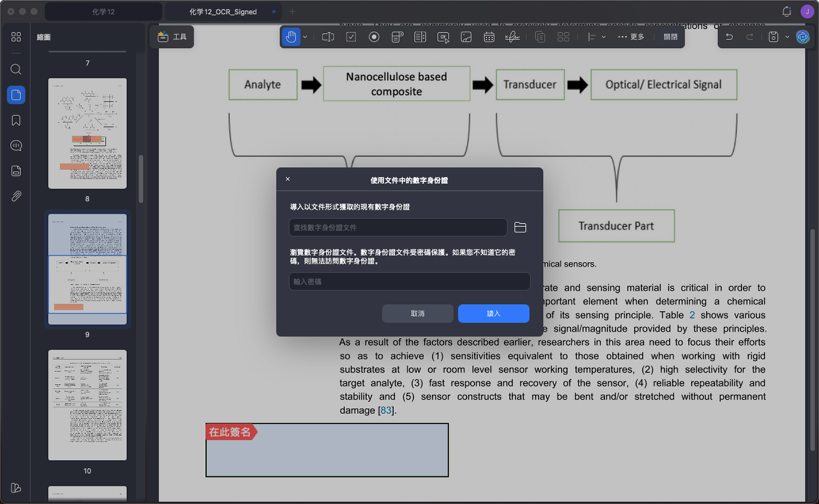Screen dimensions: 819x504
Task: Select the digital signature field tool
Action: 512,37
